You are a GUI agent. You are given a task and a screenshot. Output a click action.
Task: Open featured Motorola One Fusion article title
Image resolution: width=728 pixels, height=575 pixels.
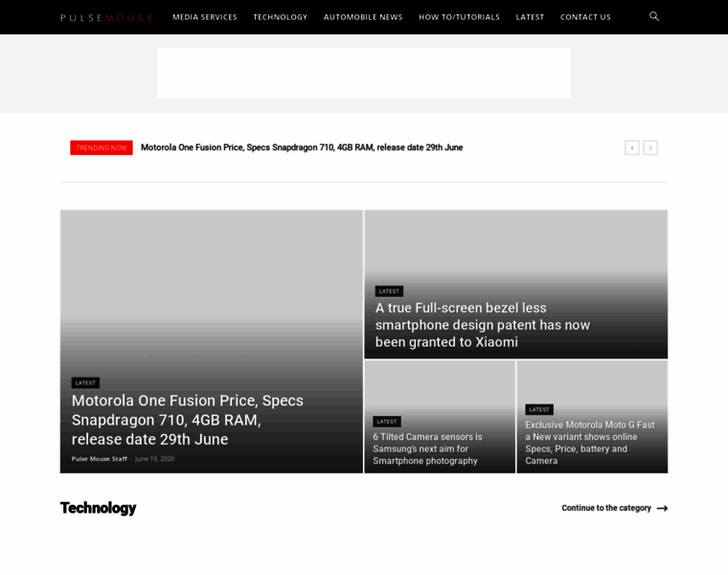(188, 420)
